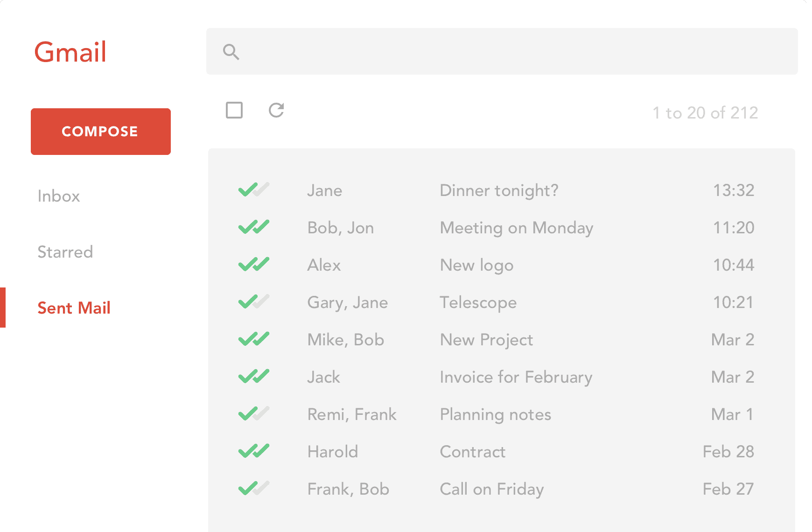The height and width of the screenshot is (532, 812).
Task: Click the checkmarks beside Gary, Jane
Action: pyautogui.click(x=254, y=302)
